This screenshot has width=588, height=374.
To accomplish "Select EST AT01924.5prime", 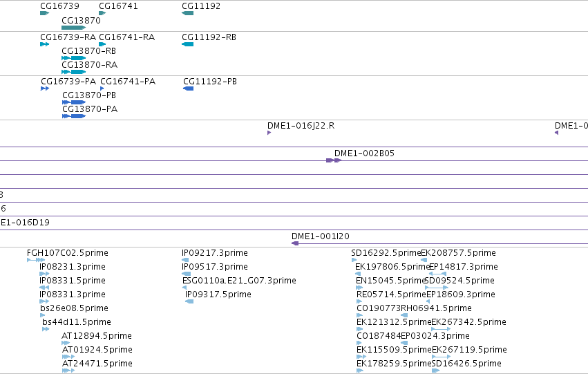I will click(97, 350).
